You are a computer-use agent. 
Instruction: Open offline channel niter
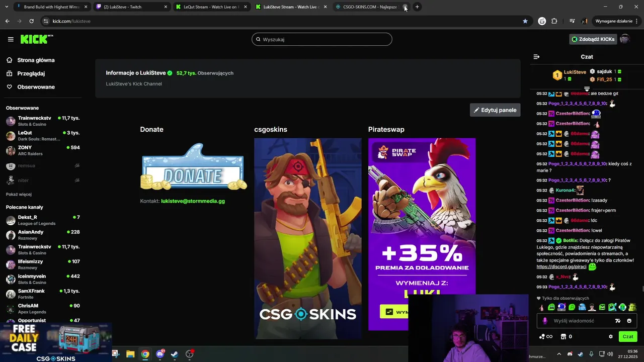coord(43,180)
